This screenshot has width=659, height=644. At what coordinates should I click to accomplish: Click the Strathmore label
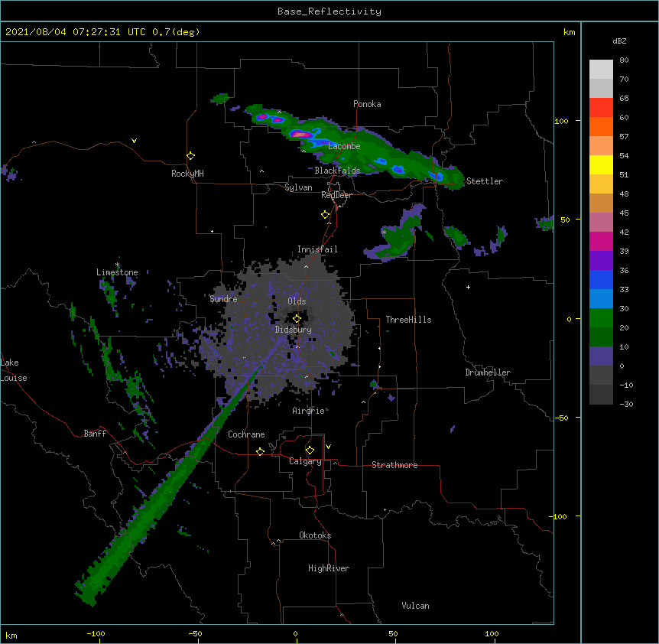pyautogui.click(x=394, y=465)
